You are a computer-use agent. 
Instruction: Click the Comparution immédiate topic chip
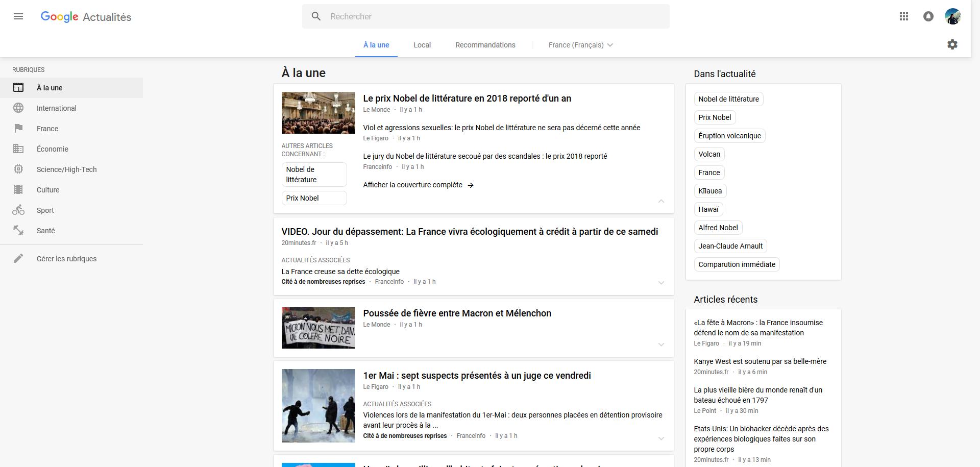(x=737, y=264)
